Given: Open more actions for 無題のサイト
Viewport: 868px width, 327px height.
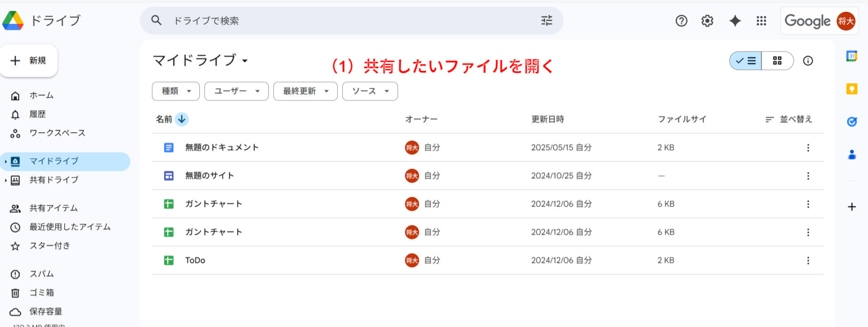Looking at the screenshot, I should (808, 175).
